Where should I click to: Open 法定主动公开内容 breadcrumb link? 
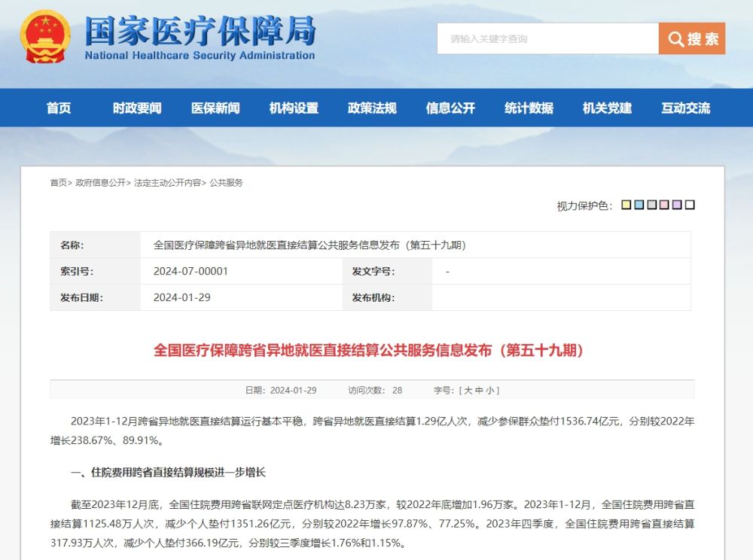(x=167, y=183)
